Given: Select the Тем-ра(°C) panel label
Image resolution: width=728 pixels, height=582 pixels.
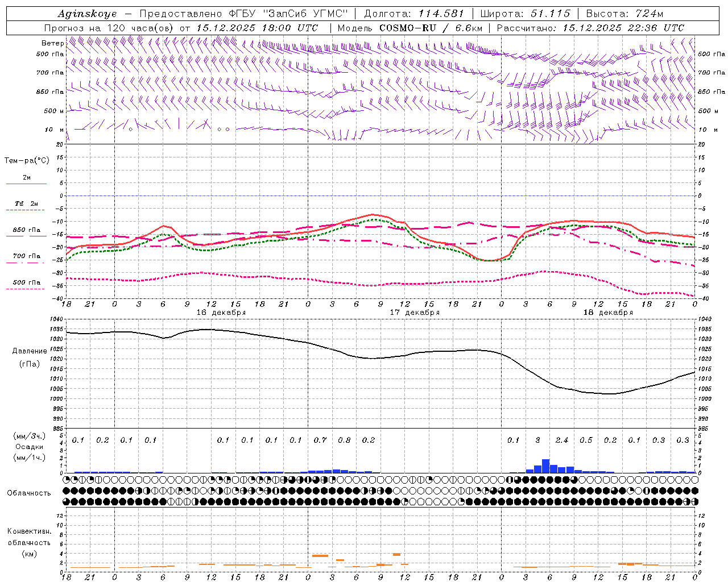Looking at the screenshot, I should 27,161.
